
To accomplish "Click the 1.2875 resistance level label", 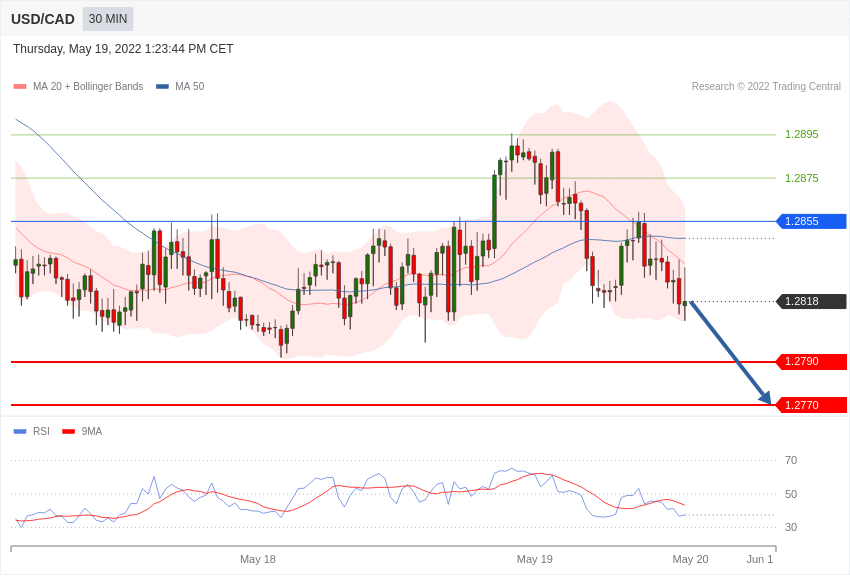I will coord(802,178).
